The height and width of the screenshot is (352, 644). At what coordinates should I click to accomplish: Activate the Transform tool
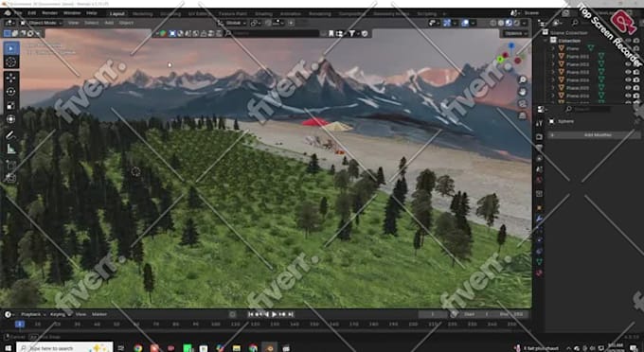pos(11,119)
